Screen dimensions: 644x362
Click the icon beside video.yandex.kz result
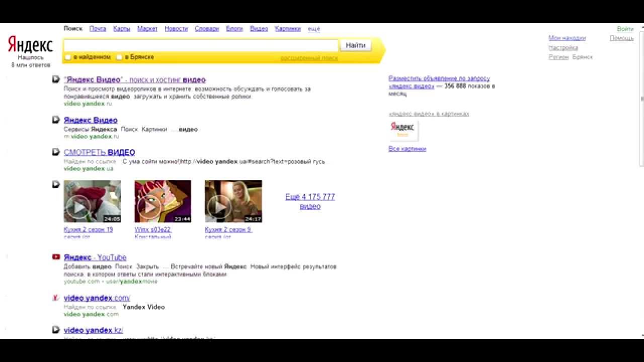pyautogui.click(x=56, y=330)
